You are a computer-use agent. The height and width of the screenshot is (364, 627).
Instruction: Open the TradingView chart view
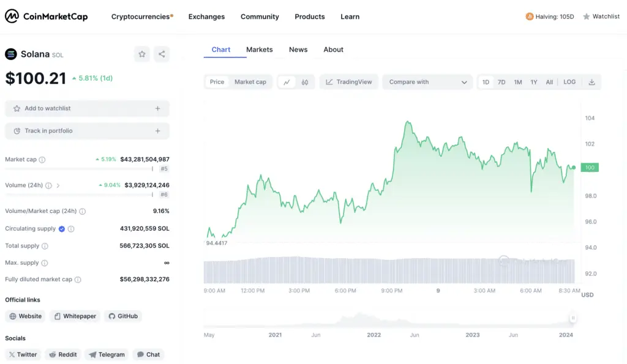click(348, 81)
